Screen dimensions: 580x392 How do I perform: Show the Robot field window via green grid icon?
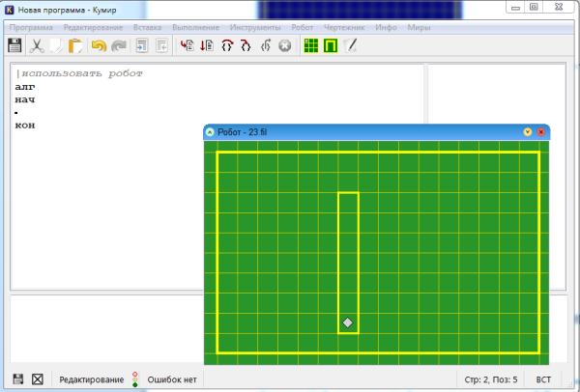click(x=310, y=45)
